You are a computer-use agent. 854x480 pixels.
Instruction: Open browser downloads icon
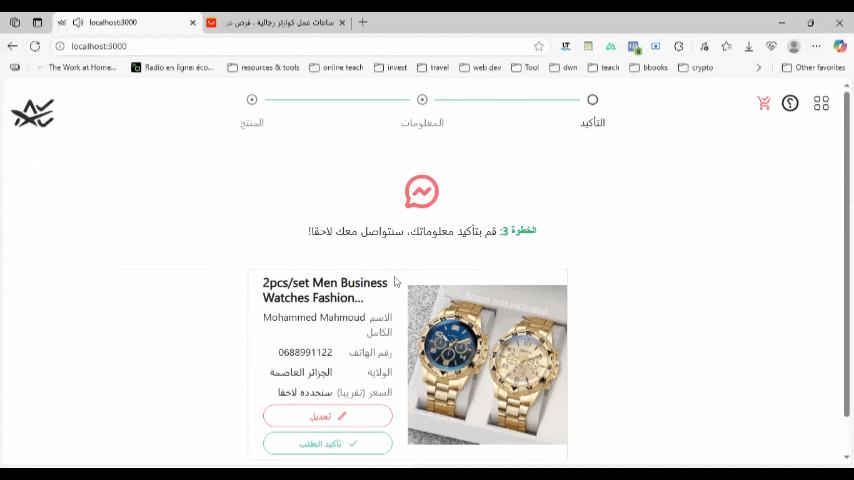tap(749, 46)
